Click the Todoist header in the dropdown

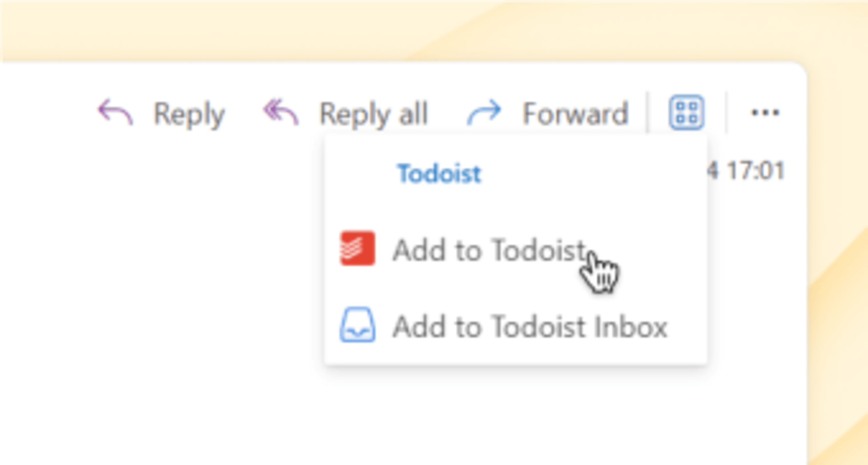click(439, 174)
